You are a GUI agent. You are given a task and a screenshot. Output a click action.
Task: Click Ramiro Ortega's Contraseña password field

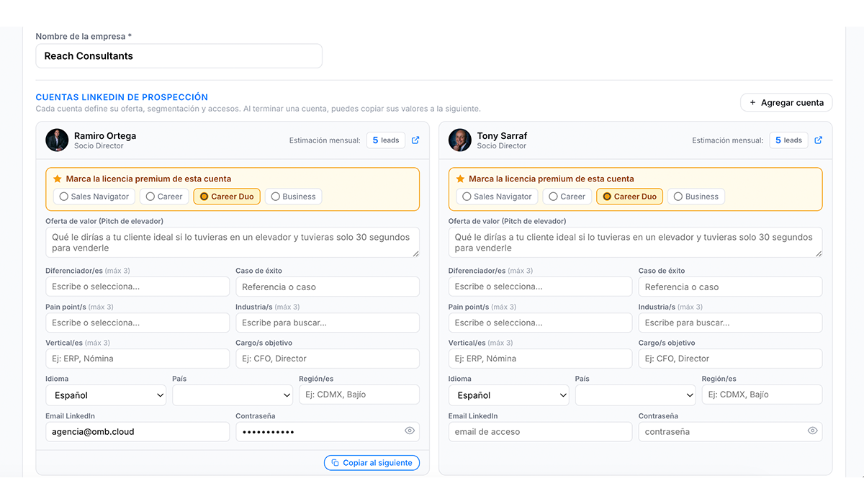328,432
